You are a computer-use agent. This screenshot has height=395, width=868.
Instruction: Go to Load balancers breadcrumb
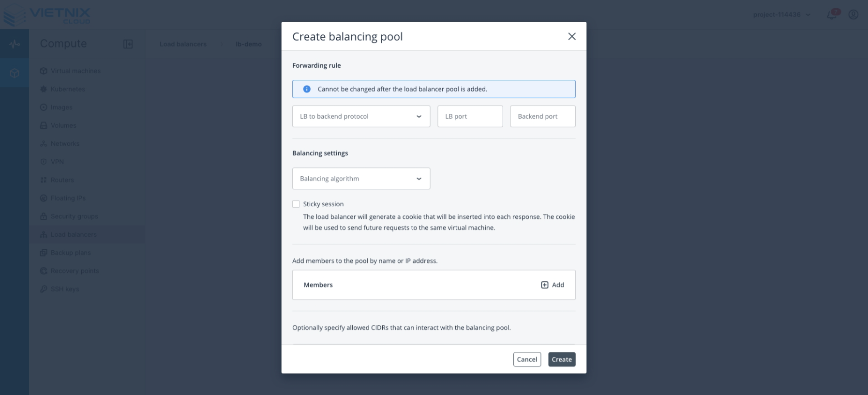pos(183,44)
